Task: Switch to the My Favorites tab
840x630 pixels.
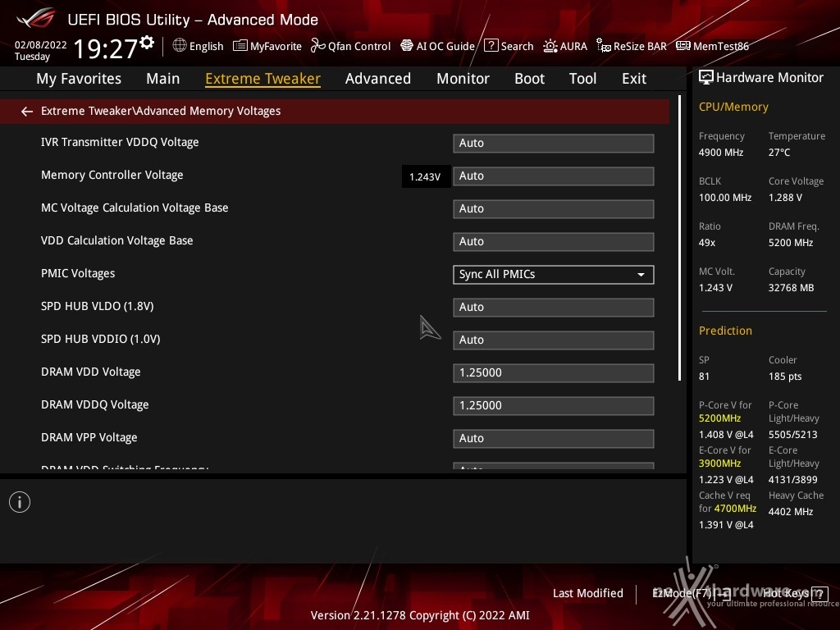Action: click(x=79, y=79)
